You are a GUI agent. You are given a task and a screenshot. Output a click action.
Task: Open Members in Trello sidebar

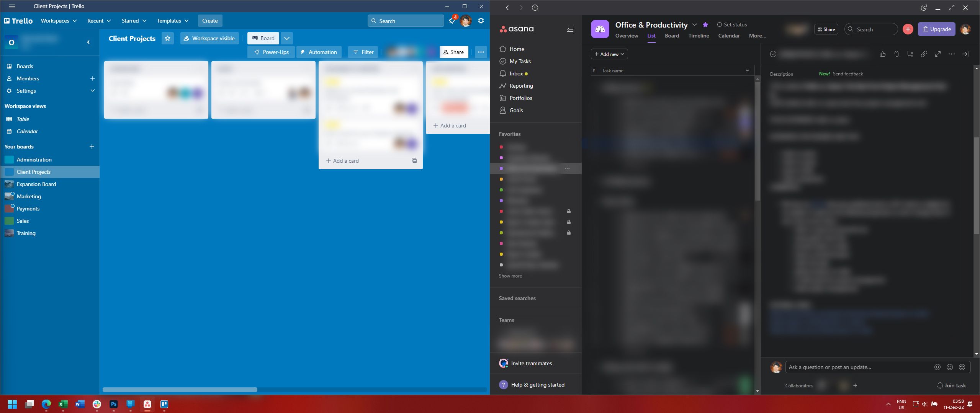(28, 78)
